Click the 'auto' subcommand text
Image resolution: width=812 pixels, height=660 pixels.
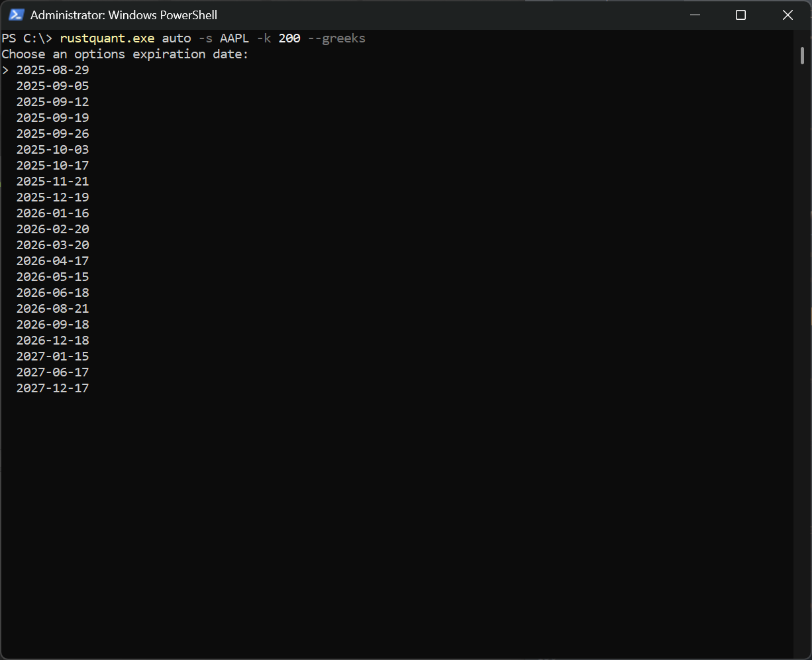coord(176,38)
